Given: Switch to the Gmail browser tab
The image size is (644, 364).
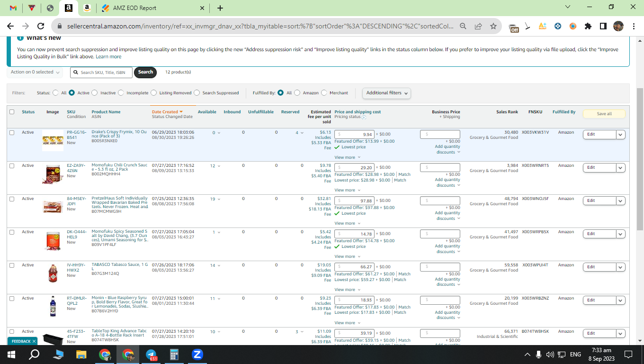Looking at the screenshot, I should click(x=13, y=8).
